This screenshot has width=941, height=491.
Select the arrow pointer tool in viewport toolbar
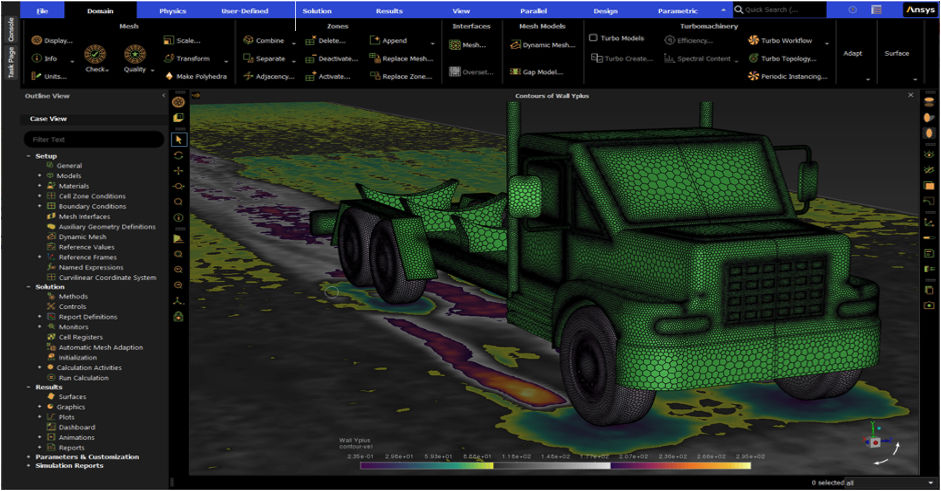(178, 139)
